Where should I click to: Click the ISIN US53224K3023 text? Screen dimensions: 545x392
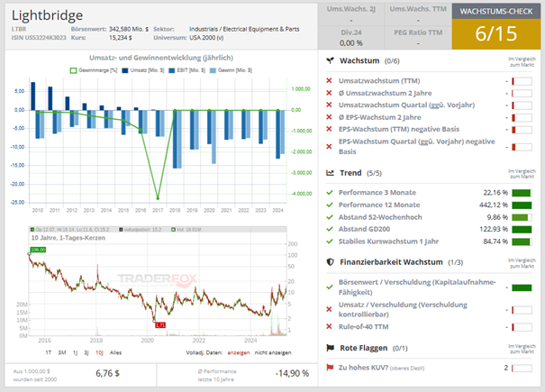point(39,38)
